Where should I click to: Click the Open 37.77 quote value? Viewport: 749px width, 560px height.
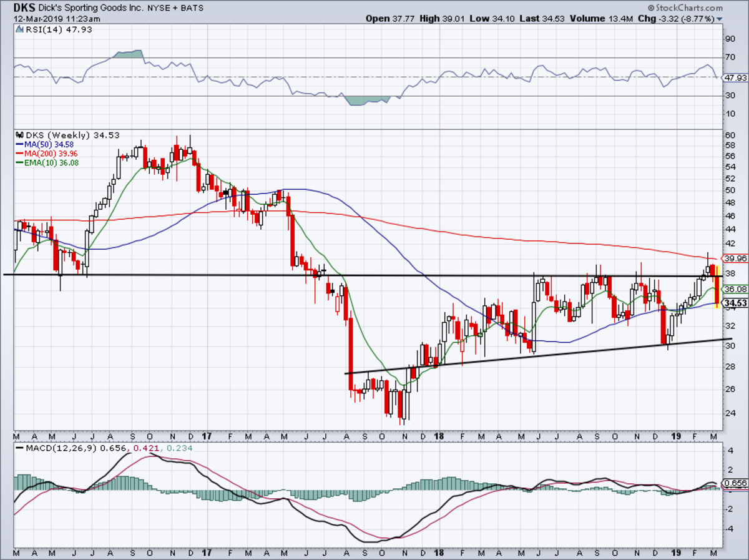[389, 19]
